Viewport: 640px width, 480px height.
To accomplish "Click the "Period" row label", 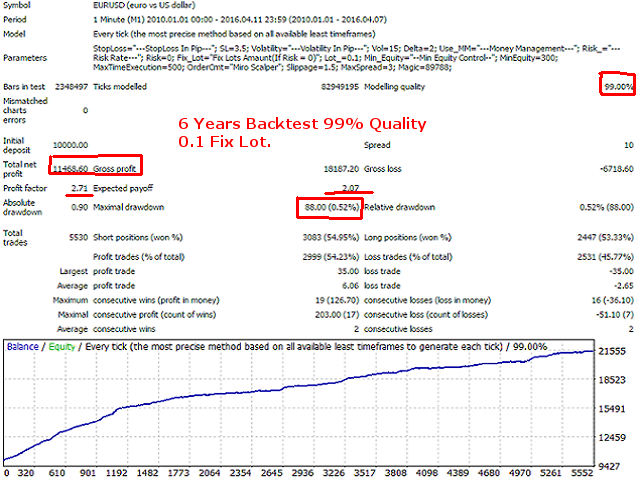I will (15, 20).
